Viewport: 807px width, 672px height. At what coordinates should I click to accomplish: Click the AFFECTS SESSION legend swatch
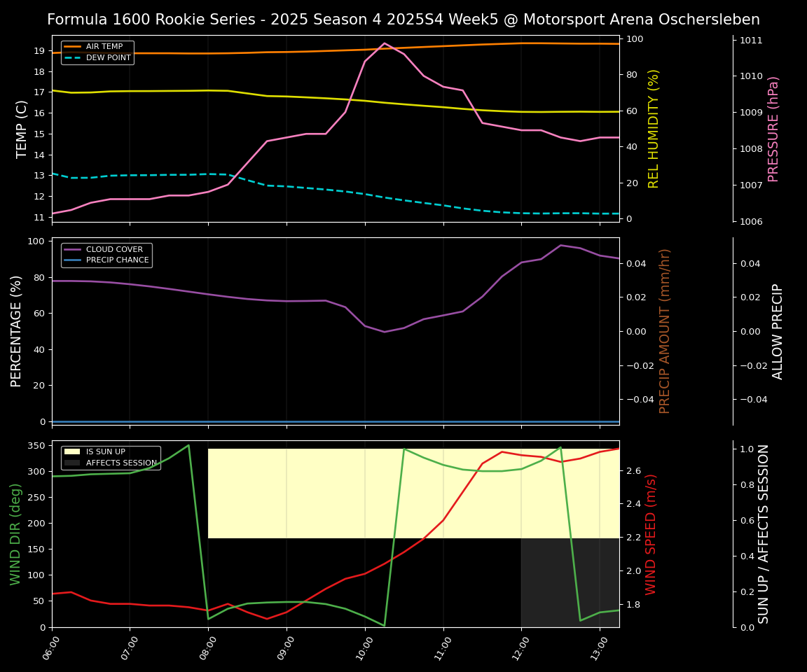[x=73, y=463]
